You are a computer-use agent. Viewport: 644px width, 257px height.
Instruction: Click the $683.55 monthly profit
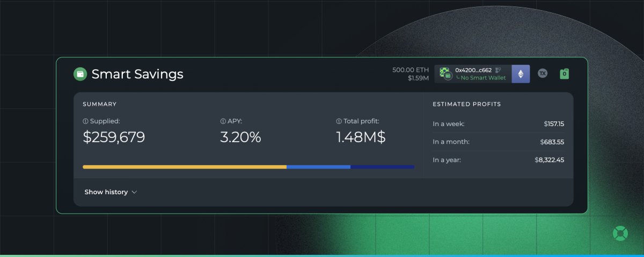point(552,142)
